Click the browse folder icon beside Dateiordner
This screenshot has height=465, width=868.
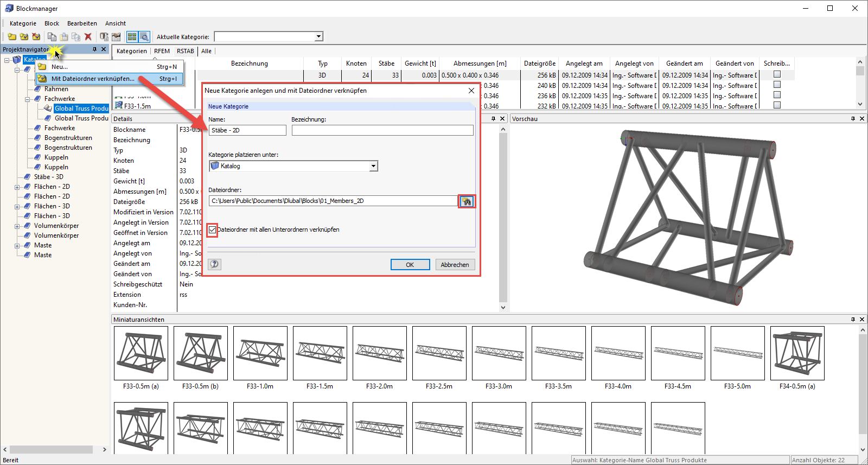coord(467,201)
